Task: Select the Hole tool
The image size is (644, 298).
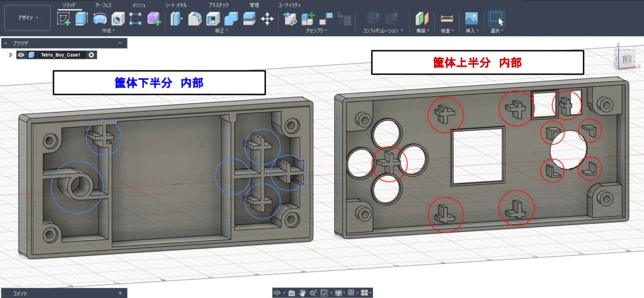Action: click(x=118, y=19)
